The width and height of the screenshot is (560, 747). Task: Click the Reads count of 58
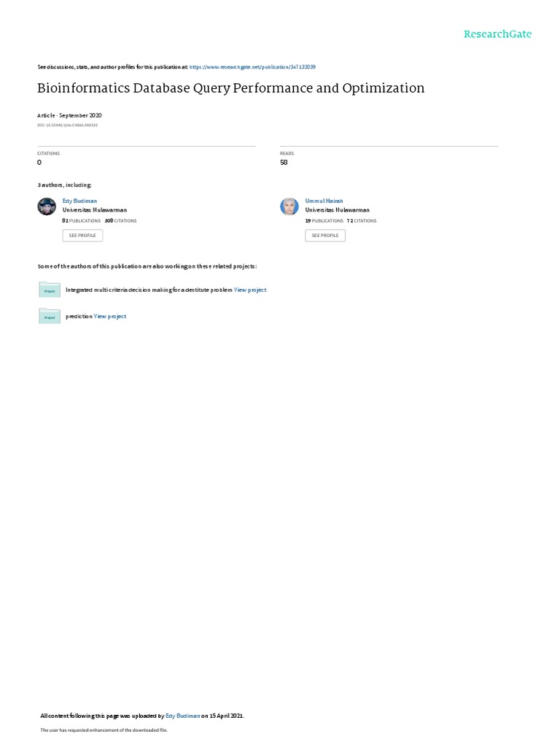pos(284,163)
